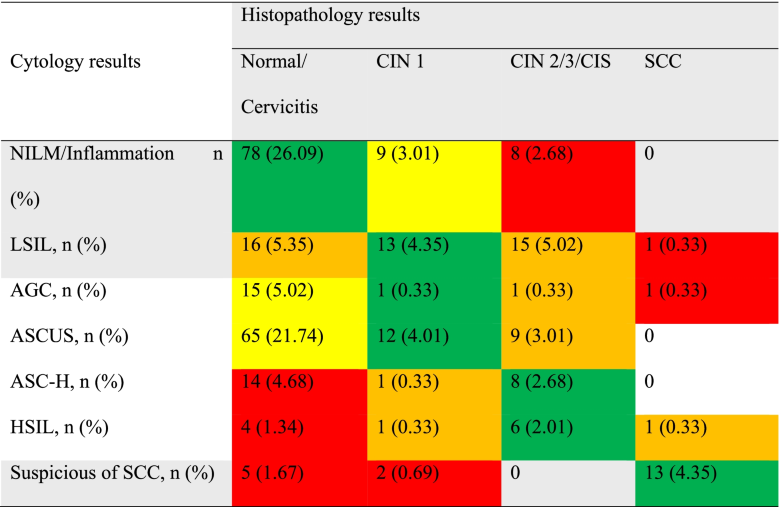Click the "Cytology results" header cell
The height and width of the screenshot is (507, 781).
pyautogui.click(x=76, y=62)
